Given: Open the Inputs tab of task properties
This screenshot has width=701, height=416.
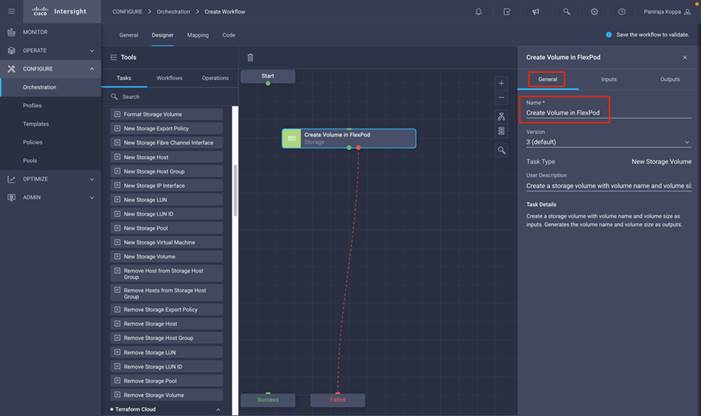Looking at the screenshot, I should point(609,80).
